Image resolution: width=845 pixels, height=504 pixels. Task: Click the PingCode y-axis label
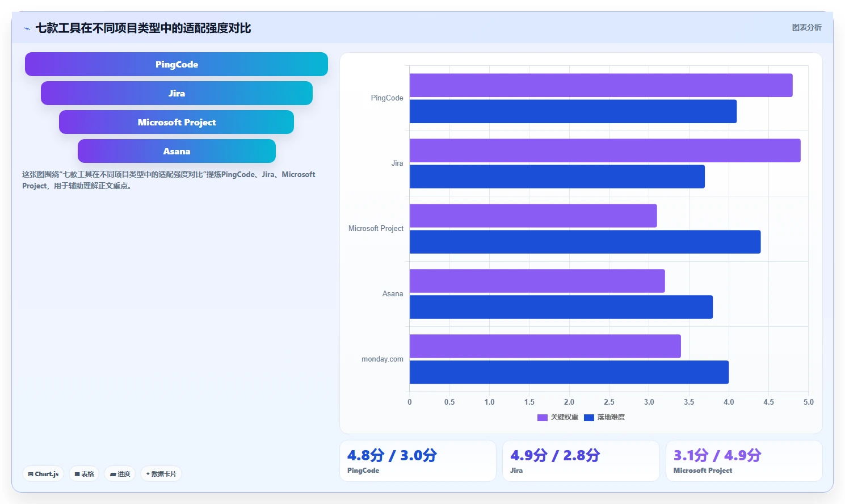point(387,98)
